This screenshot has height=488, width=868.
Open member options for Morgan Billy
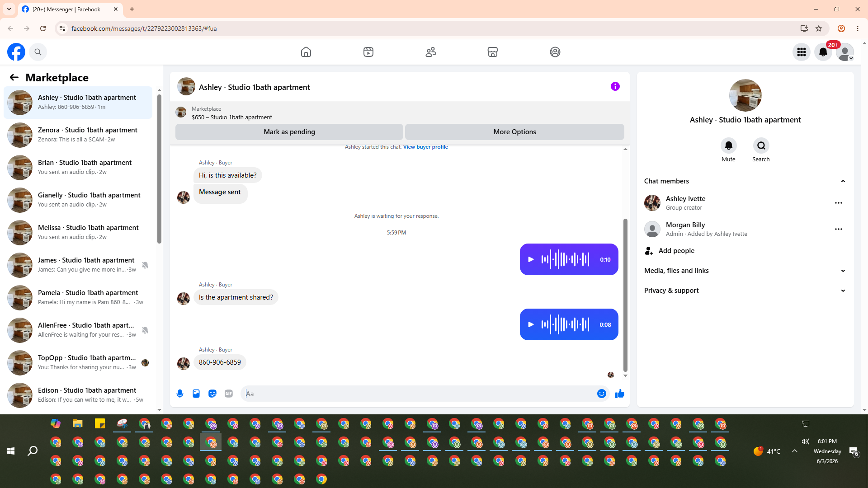coord(839,229)
